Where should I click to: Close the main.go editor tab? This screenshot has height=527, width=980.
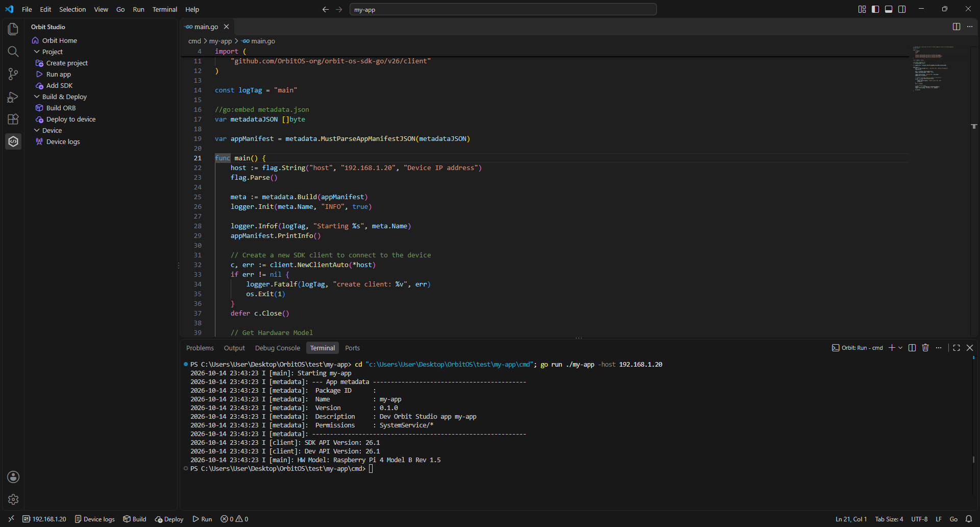pos(226,27)
